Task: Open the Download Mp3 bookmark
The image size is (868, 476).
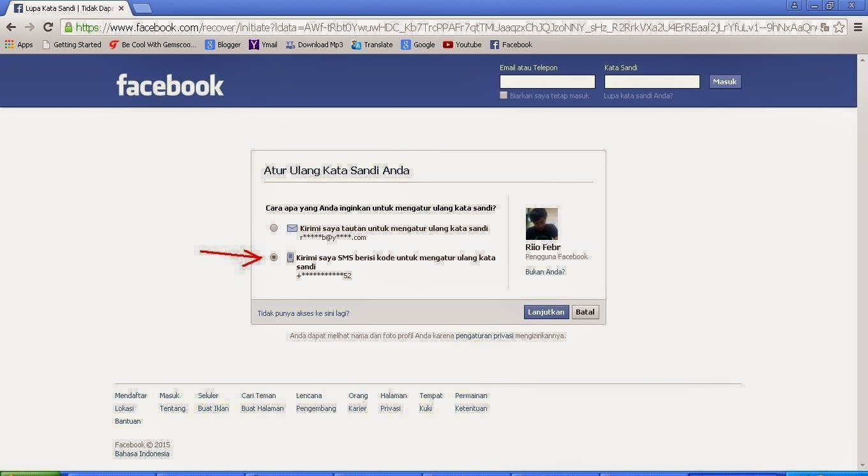Action: [x=315, y=45]
